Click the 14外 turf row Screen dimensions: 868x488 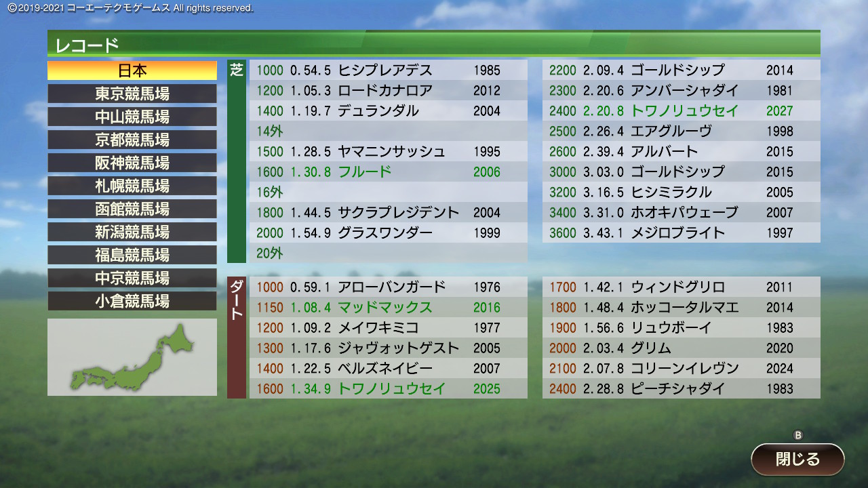389,131
